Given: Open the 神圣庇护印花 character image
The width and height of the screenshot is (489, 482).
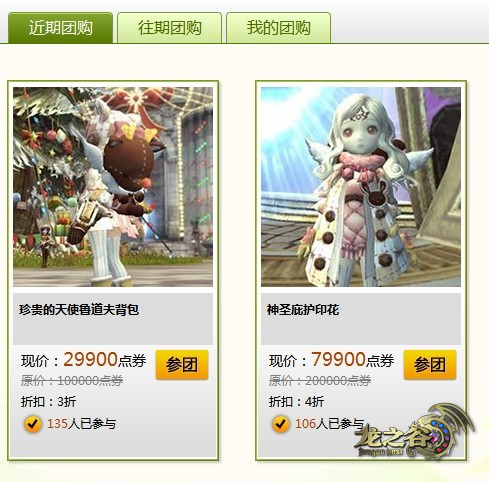Looking at the screenshot, I should point(361,187).
